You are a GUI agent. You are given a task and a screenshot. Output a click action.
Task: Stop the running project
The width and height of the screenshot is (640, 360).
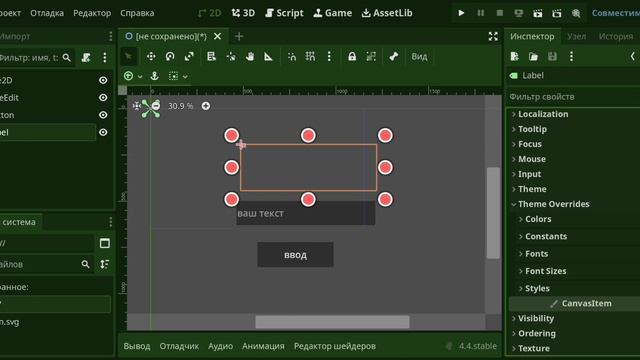(x=500, y=13)
